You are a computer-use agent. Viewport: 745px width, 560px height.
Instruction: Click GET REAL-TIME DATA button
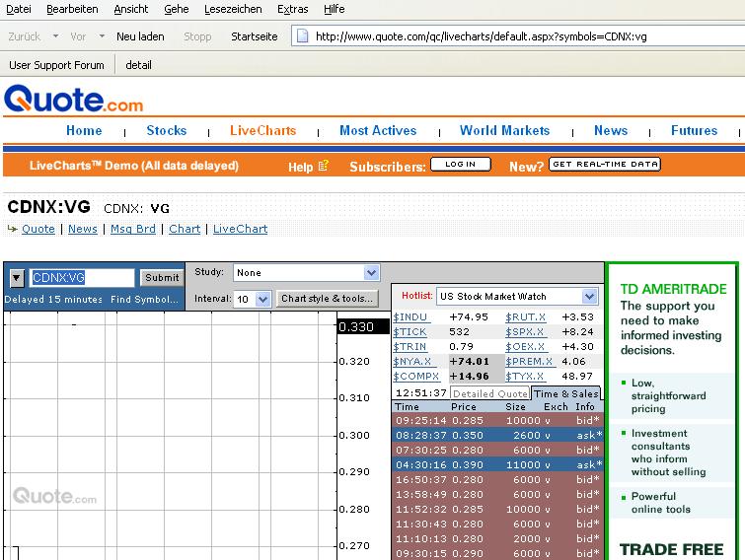click(x=604, y=165)
